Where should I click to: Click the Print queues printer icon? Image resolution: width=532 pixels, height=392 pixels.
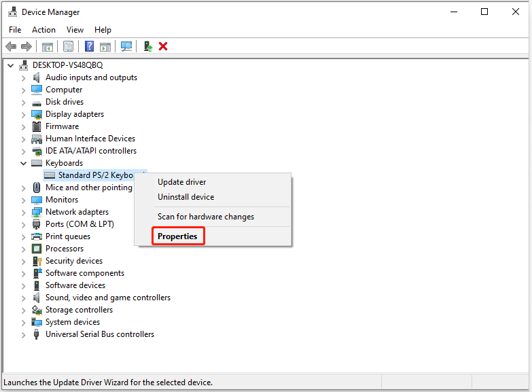pos(37,236)
